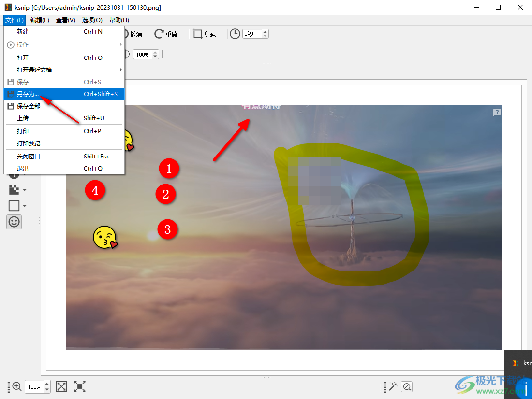Increase the capture delay seconds spinner
The image size is (532, 399).
265,32
